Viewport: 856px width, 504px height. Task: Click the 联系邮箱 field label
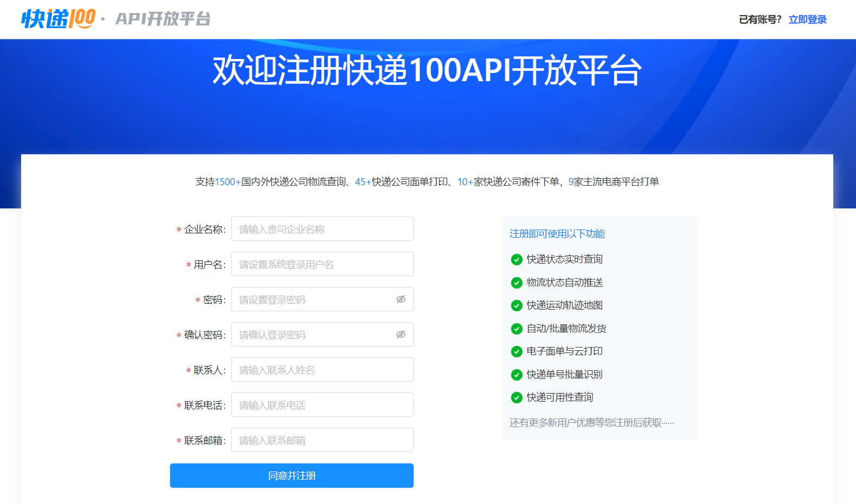click(x=205, y=441)
